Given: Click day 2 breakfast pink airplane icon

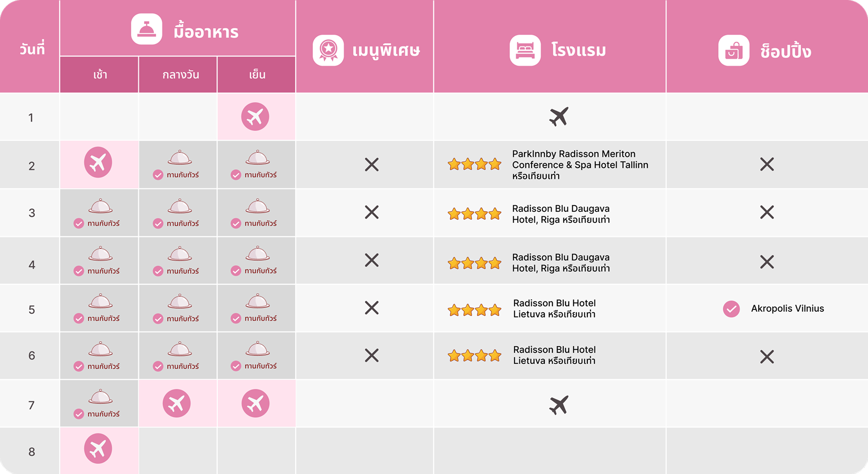Looking at the screenshot, I should 98,162.
